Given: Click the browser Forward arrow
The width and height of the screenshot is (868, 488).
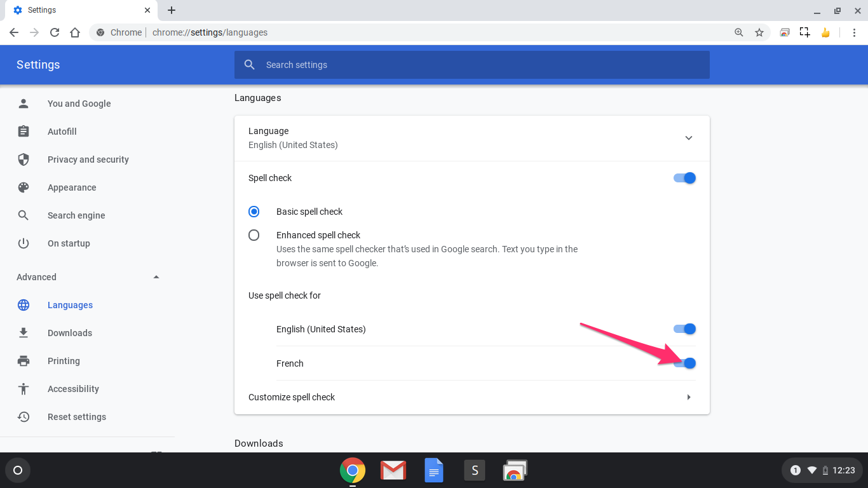Looking at the screenshot, I should pyautogui.click(x=34, y=32).
